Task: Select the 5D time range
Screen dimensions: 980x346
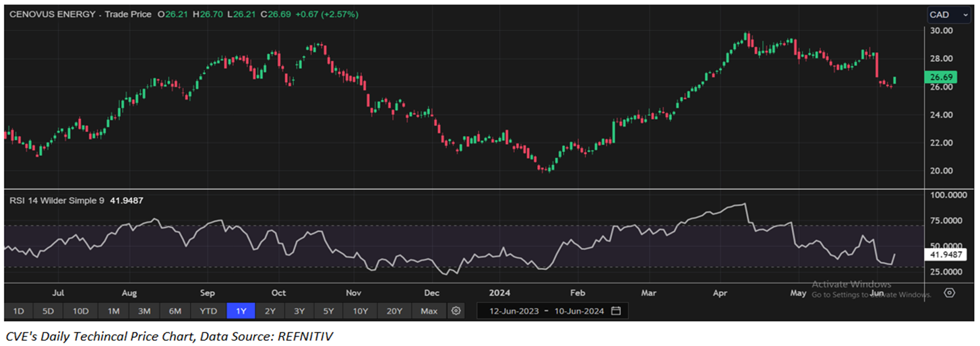Action: tap(48, 311)
